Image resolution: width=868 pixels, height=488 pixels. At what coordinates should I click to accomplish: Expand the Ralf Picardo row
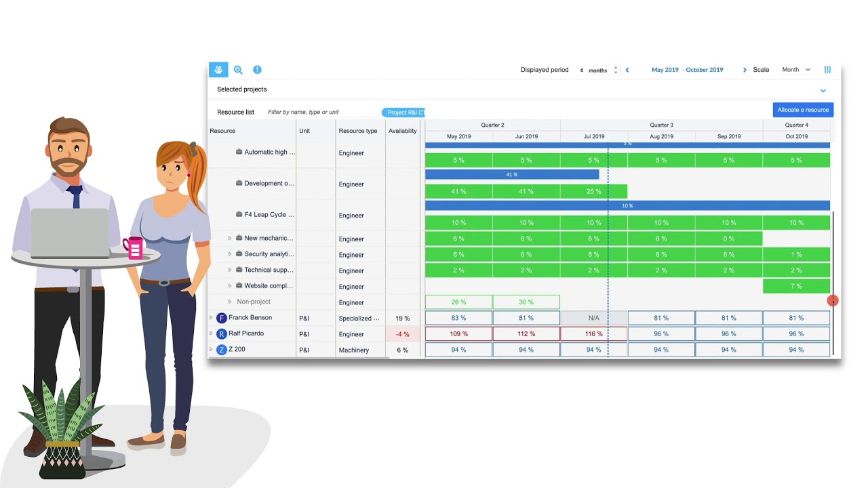[211, 333]
